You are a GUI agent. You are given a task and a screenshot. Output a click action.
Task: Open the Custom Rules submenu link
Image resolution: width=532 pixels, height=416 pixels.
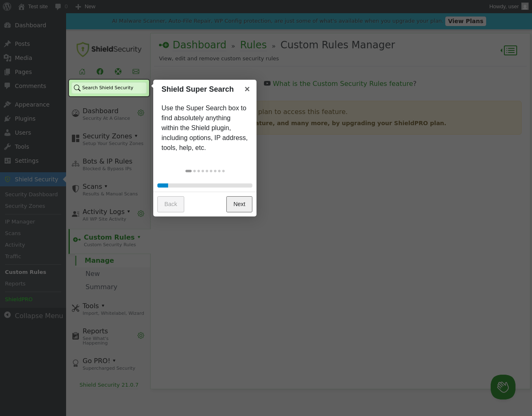click(26, 272)
